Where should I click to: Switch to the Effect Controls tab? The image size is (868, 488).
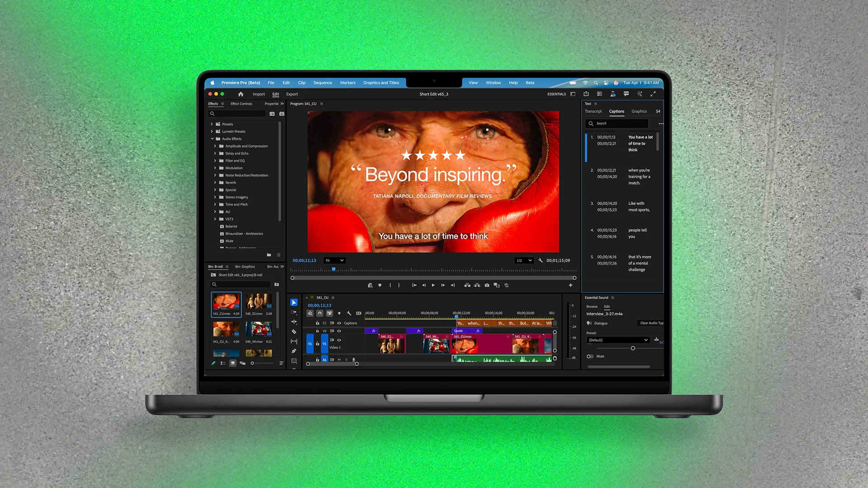tap(242, 103)
